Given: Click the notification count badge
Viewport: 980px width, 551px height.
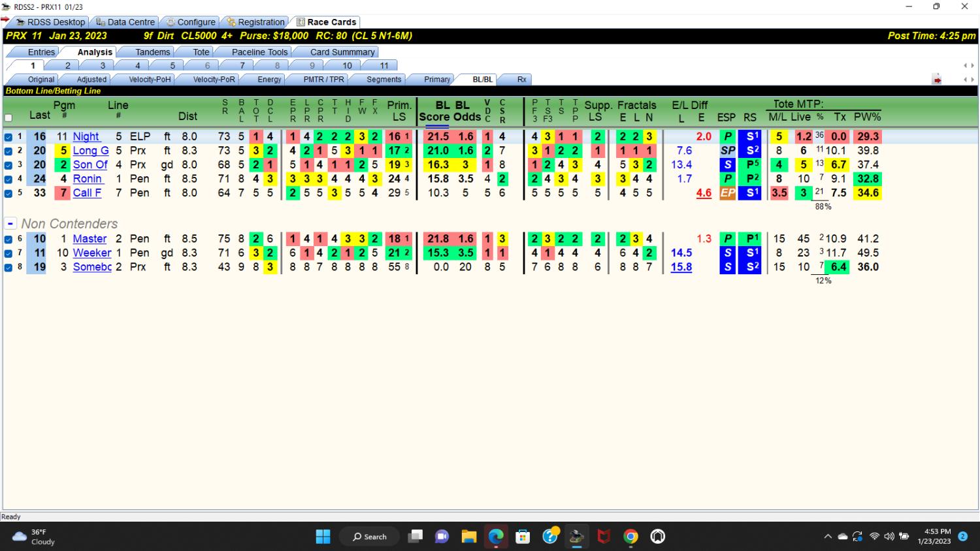Looking at the screenshot, I should (x=962, y=536).
